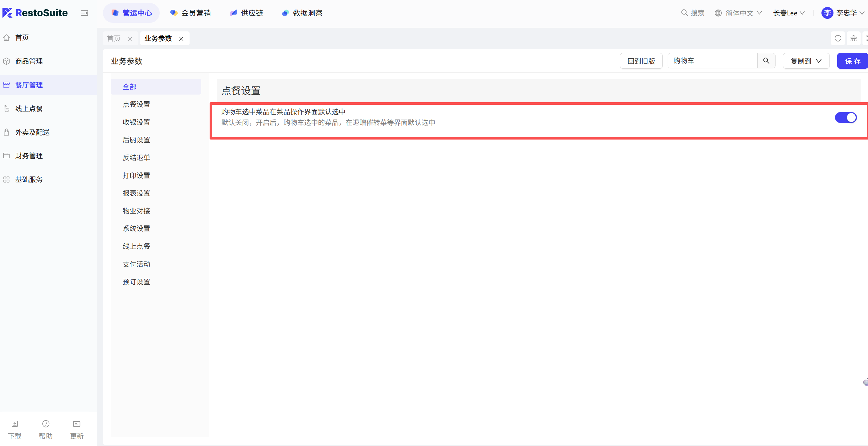Click the 保存 button

coord(853,61)
